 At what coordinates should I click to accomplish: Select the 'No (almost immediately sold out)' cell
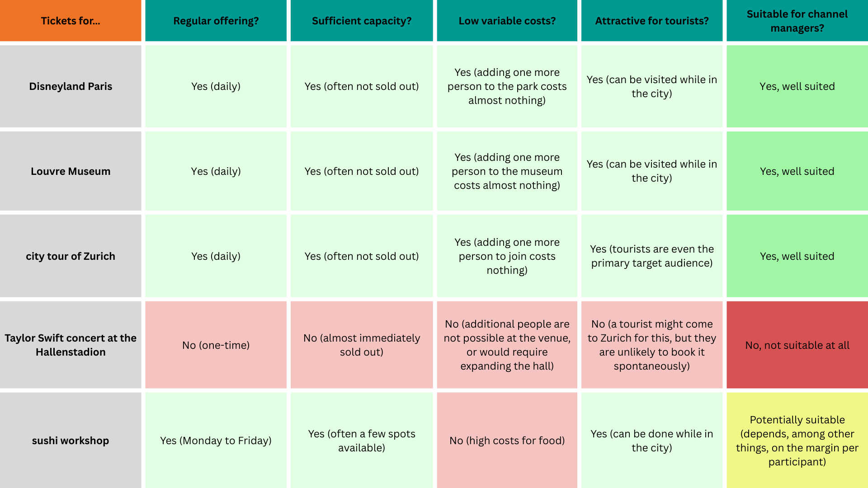(x=361, y=345)
